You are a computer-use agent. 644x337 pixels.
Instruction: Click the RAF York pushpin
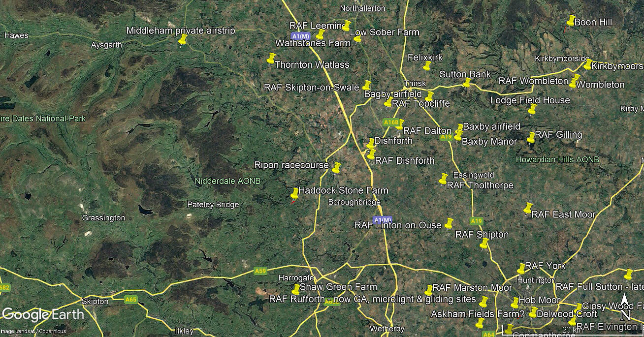pos(521,269)
